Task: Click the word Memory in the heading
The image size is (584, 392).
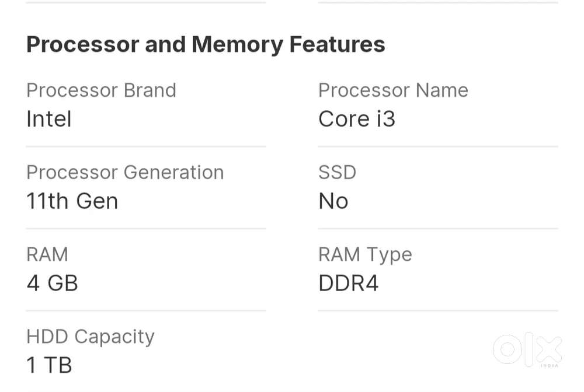Action: pyautogui.click(x=237, y=44)
